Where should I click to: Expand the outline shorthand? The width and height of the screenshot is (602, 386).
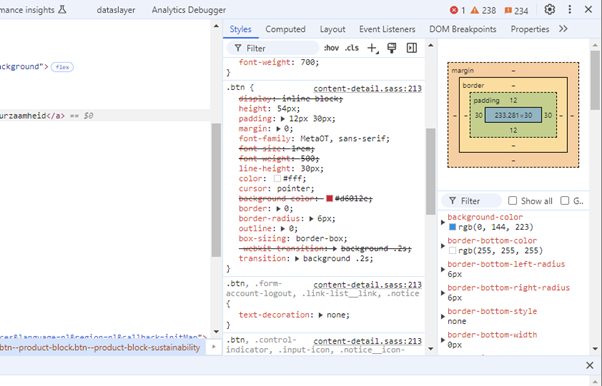point(283,229)
